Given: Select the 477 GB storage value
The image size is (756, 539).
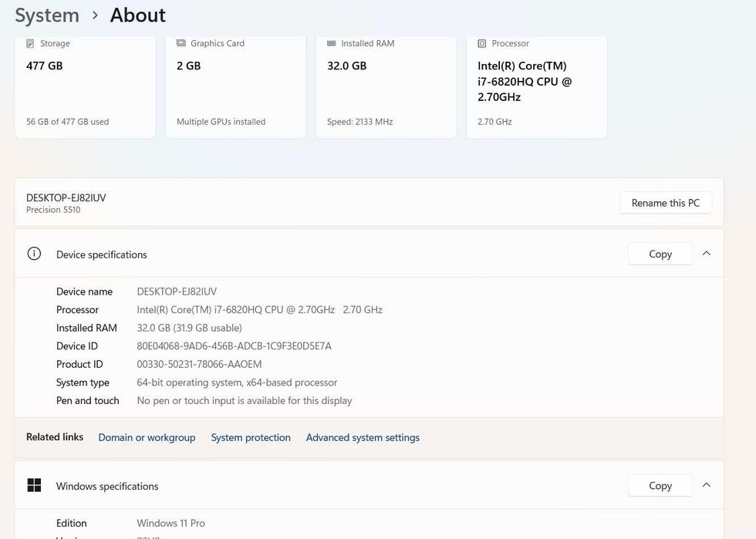Looking at the screenshot, I should 45,66.
